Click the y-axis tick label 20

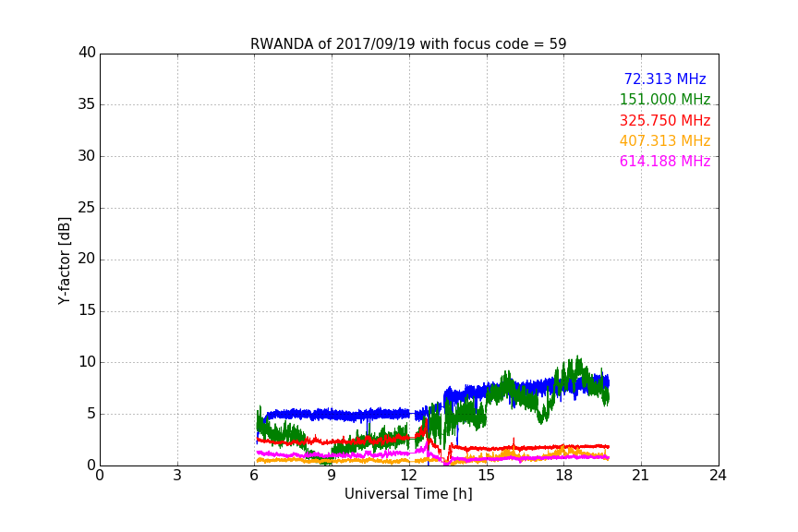click(x=87, y=259)
